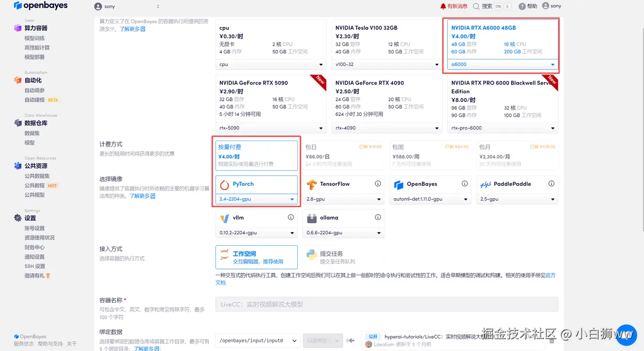Open vllm 0.10.2-2204-gpu version dropdown
Viewport: 644px width, 351px height.
pos(257,233)
